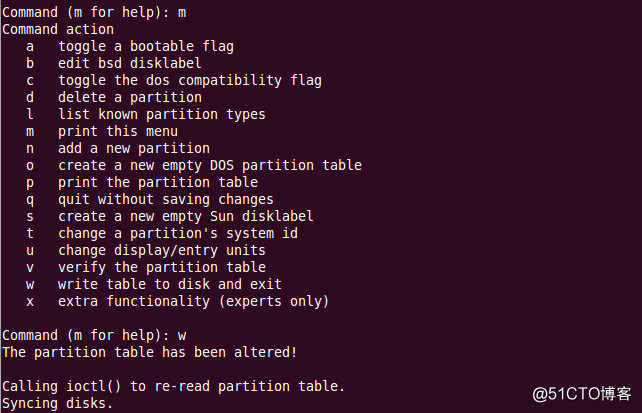642x413 pixels.
Task: Select 'extra functionality (experts only)' line
Action: pos(193,301)
